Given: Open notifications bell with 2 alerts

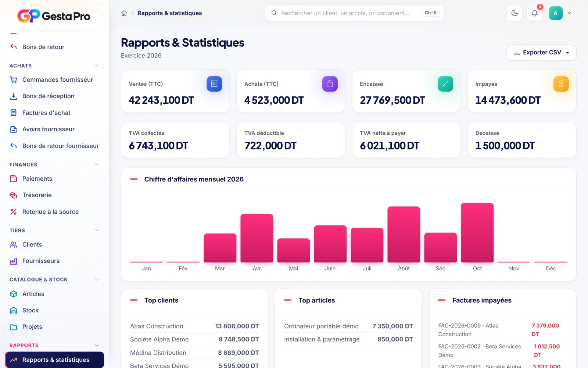Looking at the screenshot, I should click(535, 13).
